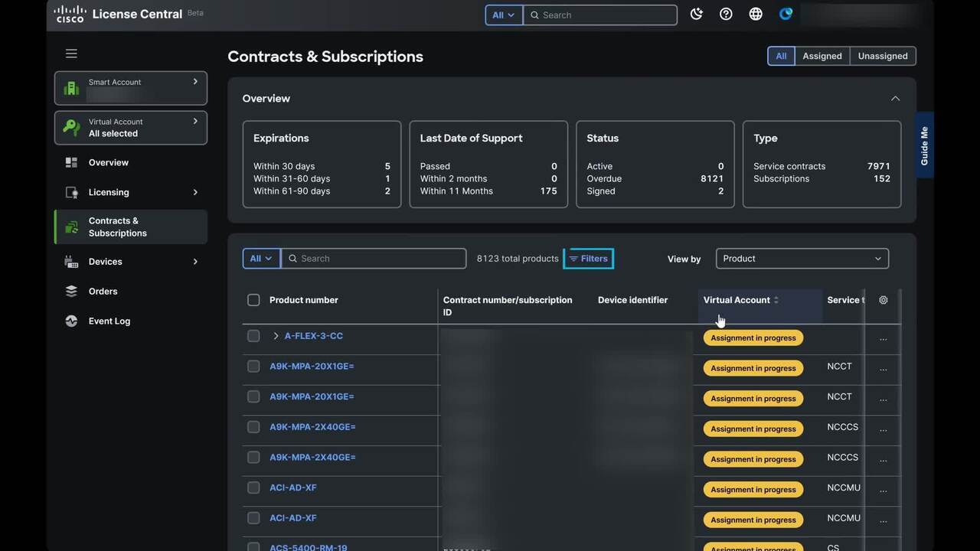This screenshot has width=980, height=551.
Task: Click the Overdue status value 8121
Action: click(x=712, y=178)
